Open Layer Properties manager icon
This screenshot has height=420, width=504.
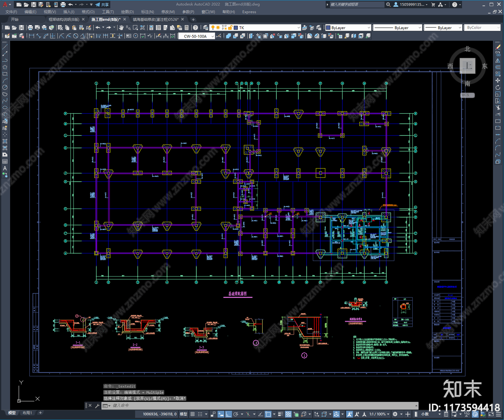(x=206, y=28)
